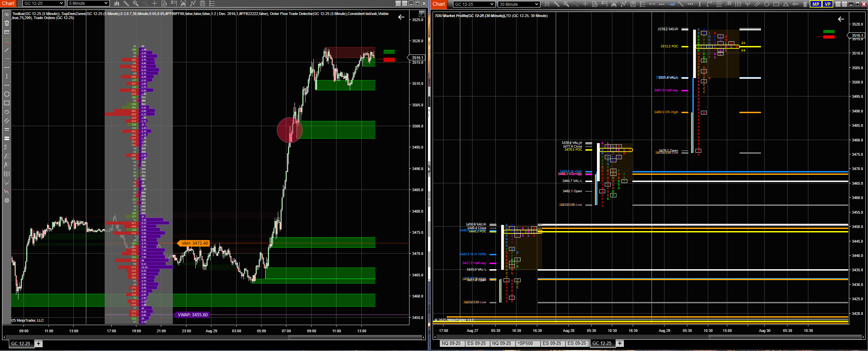Select the Polygon tool in left sidebar

click(6, 112)
